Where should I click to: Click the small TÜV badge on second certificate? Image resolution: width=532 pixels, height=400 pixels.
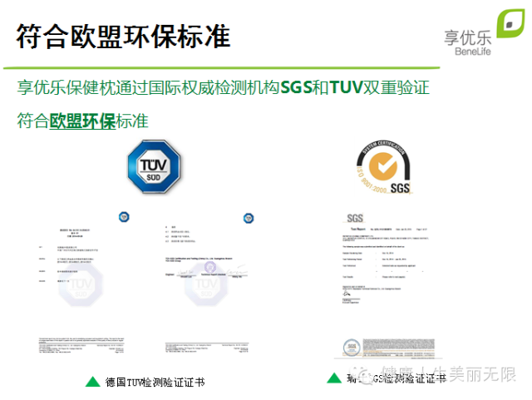(x=249, y=218)
